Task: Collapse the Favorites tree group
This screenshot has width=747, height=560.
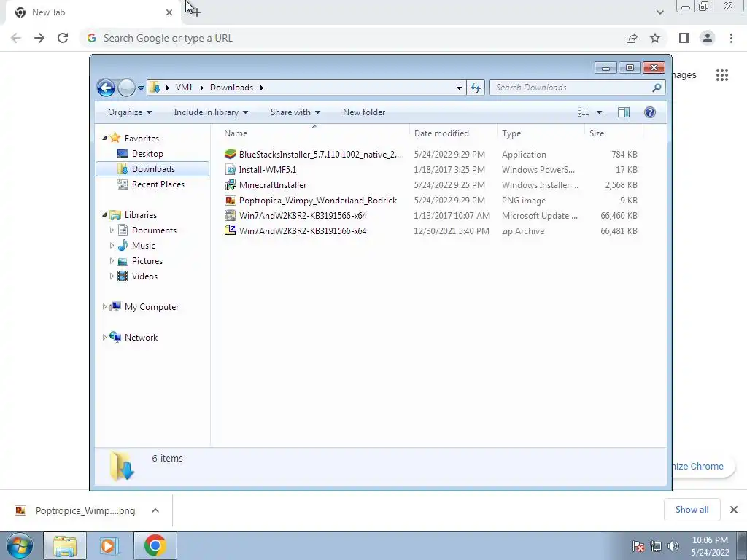Action: 104,138
